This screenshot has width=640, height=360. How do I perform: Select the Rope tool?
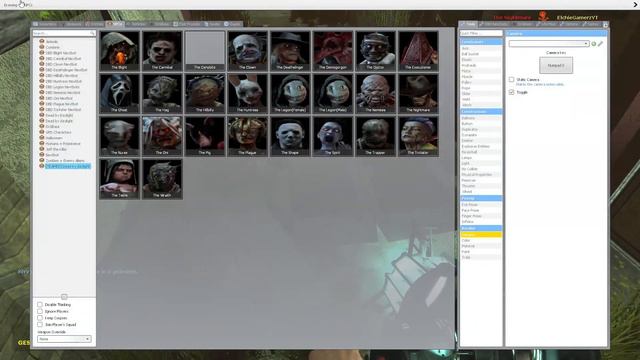(x=481, y=88)
